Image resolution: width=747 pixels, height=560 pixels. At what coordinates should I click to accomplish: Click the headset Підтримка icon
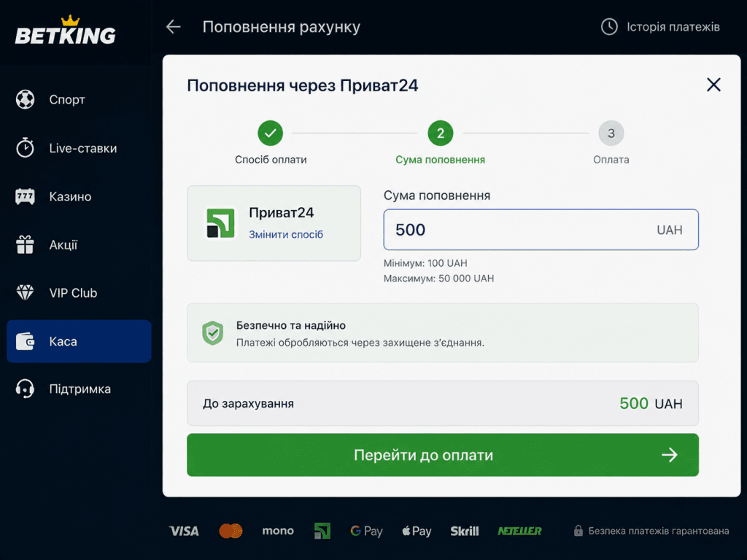25,389
